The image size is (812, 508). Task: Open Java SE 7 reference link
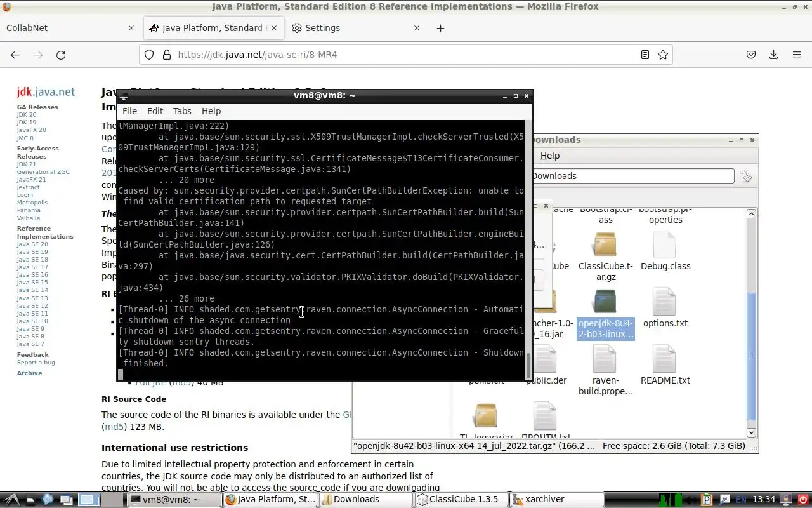[x=30, y=344]
